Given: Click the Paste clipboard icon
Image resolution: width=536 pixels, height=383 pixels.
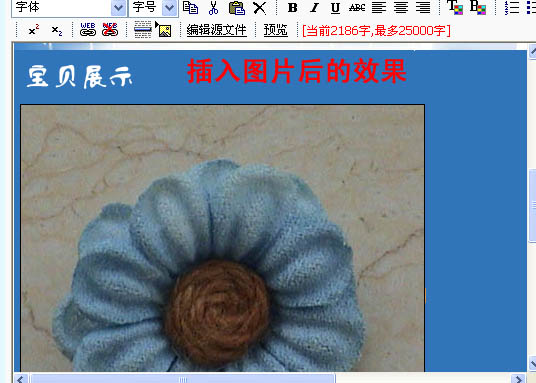Looking at the screenshot, I should pos(237,8).
